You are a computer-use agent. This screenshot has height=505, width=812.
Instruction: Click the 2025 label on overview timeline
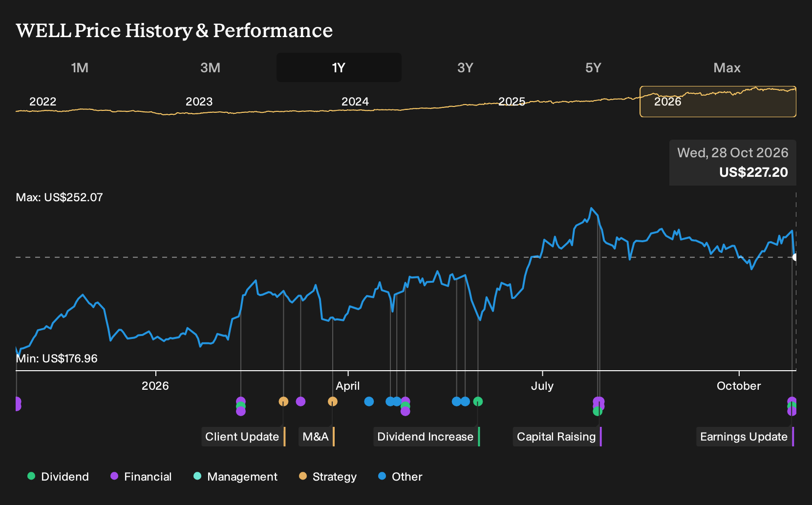512,102
